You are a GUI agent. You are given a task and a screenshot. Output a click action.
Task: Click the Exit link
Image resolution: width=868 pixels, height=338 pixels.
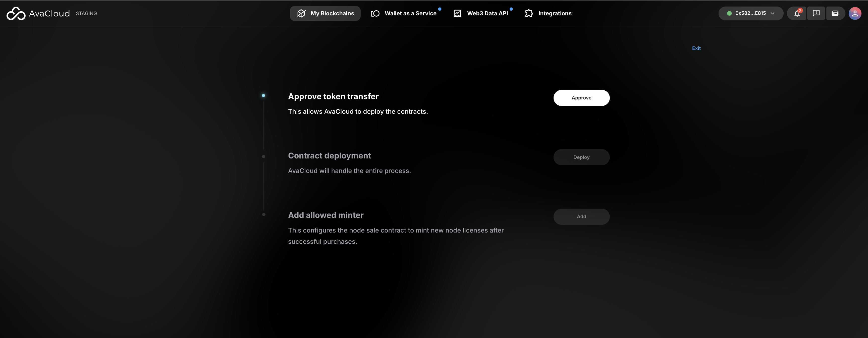696,48
